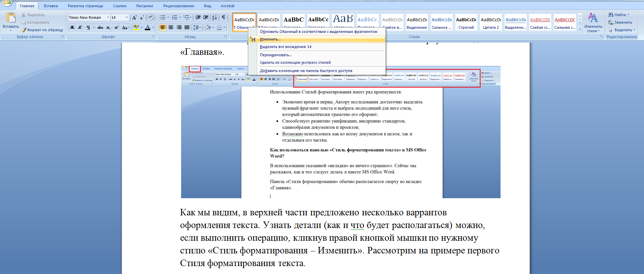Click Копировать (Copy) in the ribbon
This screenshot has width=644, height=274.
(35, 22)
